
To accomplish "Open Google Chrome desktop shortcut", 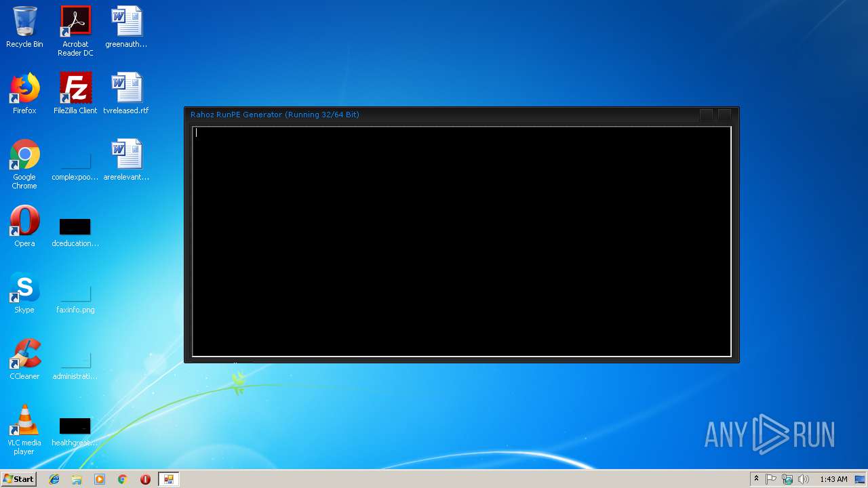I will (x=24, y=165).
